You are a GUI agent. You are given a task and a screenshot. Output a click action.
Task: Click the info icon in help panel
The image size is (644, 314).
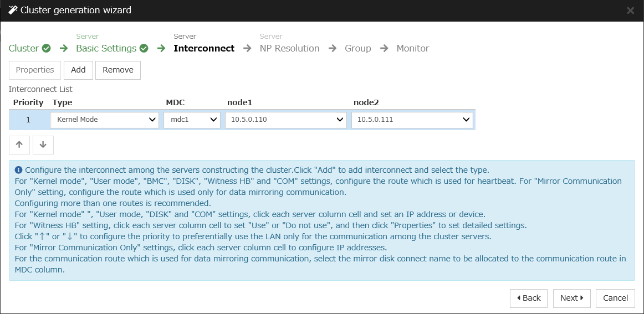18,170
